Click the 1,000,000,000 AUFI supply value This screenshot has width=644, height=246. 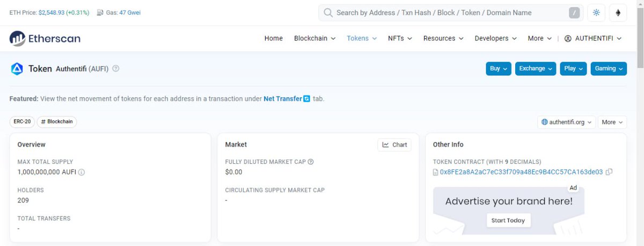click(x=47, y=172)
